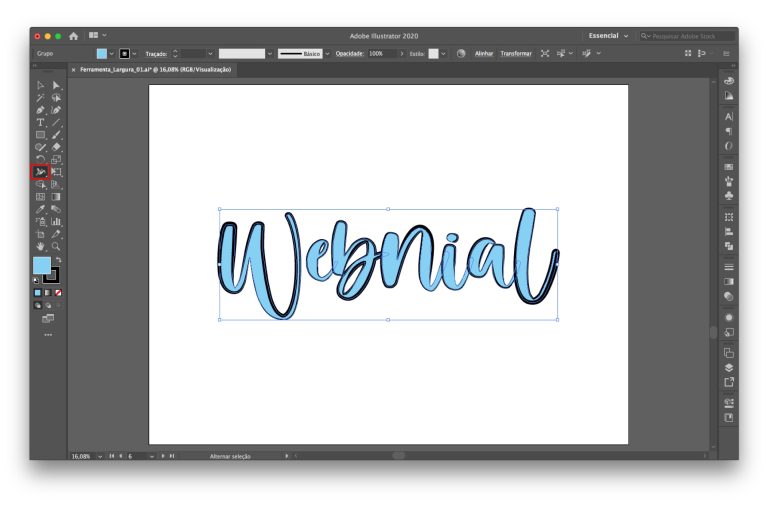Open the zoom level 16,08% dropdown
Image resolution: width=768 pixels, height=512 pixels.
[100, 456]
